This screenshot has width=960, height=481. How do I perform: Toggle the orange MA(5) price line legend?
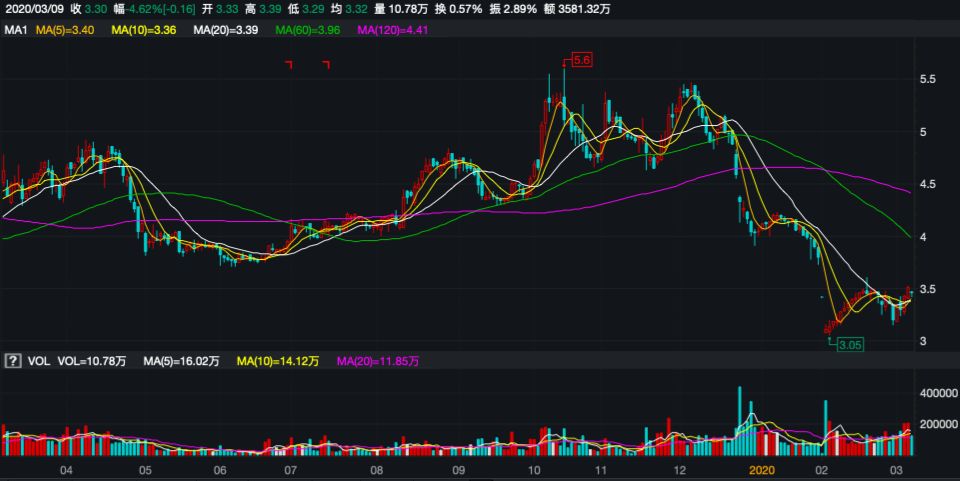point(65,30)
